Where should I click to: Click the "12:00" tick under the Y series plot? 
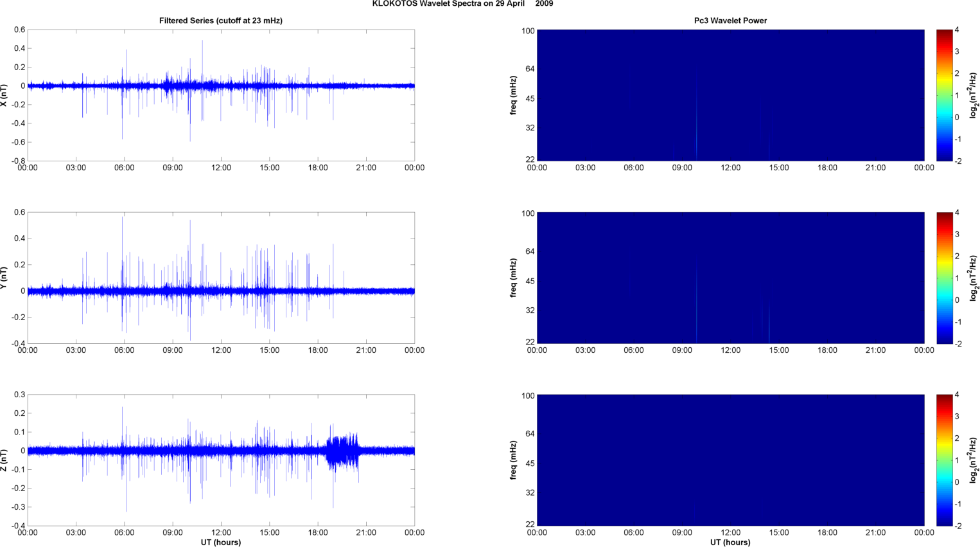click(x=221, y=350)
